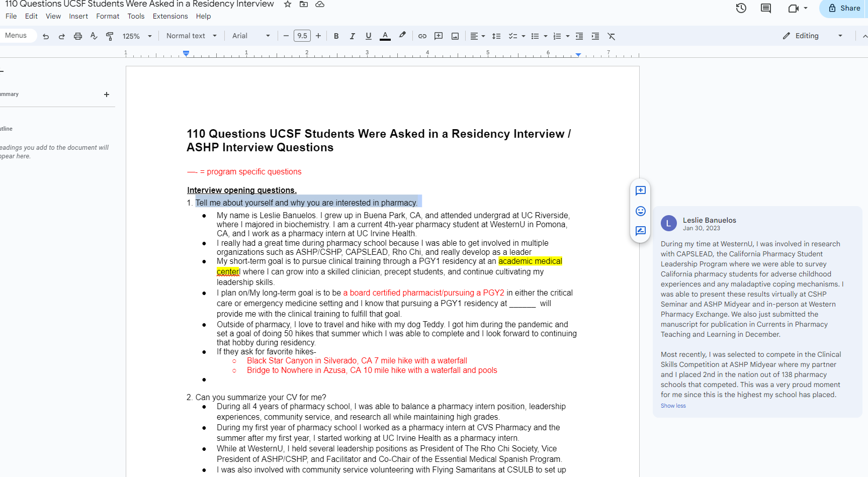
Task: Decrease font size with minus
Action: coord(286,36)
